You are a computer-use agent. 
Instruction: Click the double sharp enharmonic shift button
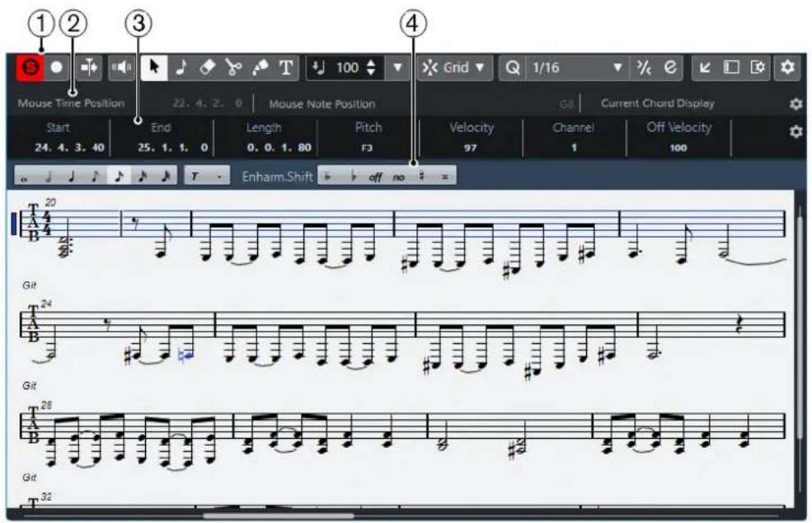point(445,177)
